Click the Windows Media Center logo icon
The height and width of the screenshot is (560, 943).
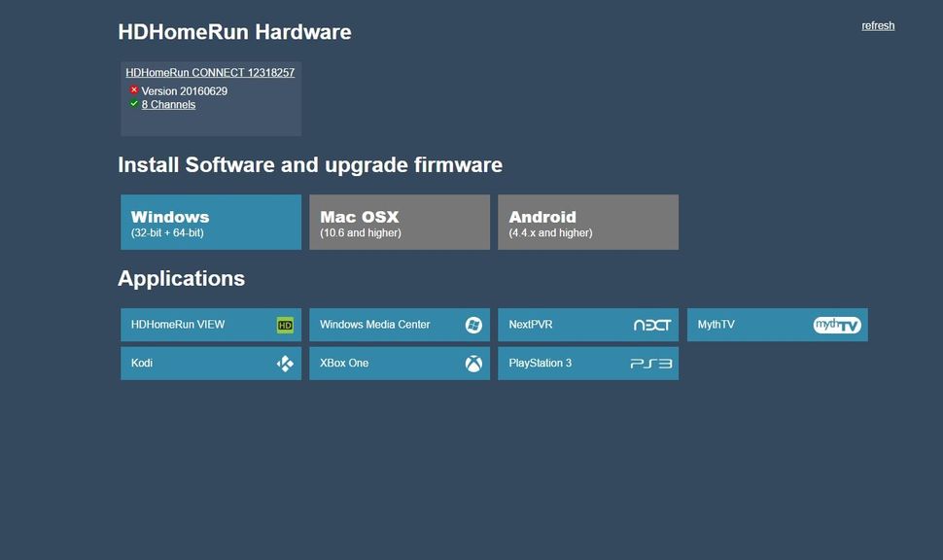click(473, 325)
